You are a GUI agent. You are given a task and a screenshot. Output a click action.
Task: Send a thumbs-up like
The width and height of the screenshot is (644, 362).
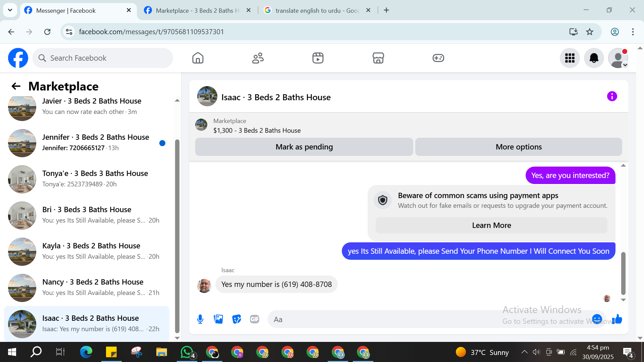point(617,319)
